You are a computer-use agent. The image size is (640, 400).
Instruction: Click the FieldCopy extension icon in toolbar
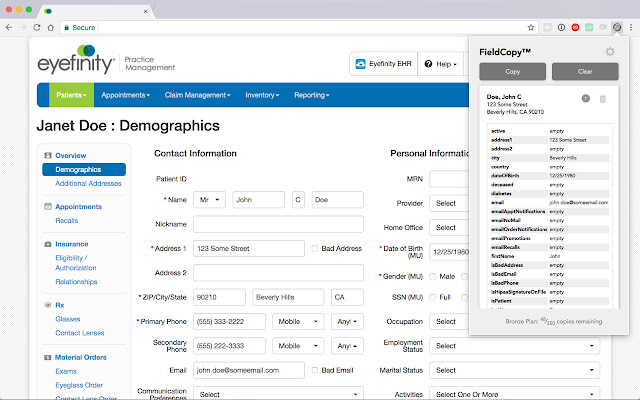tap(617, 27)
